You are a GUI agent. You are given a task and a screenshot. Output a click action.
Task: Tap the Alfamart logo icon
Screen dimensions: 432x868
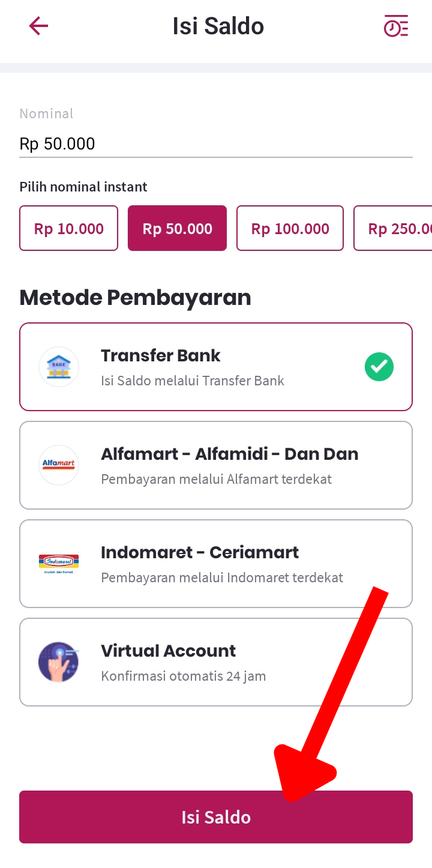(59, 465)
